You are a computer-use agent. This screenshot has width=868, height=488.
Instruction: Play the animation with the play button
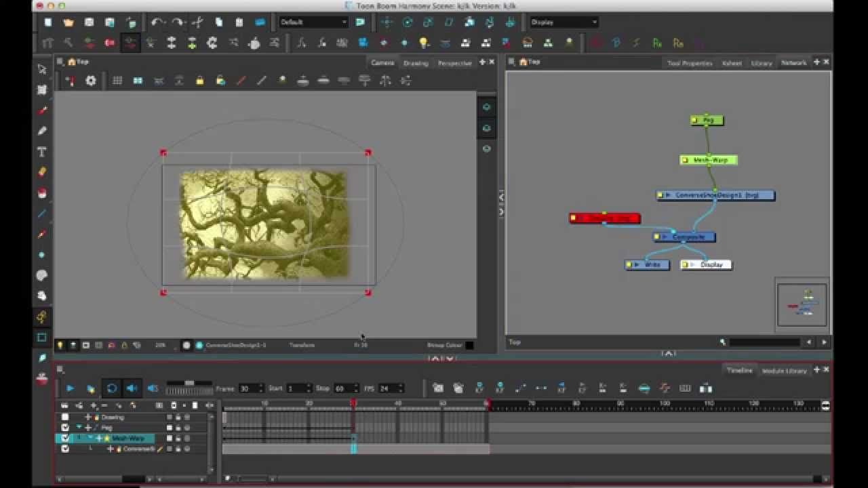coord(70,388)
